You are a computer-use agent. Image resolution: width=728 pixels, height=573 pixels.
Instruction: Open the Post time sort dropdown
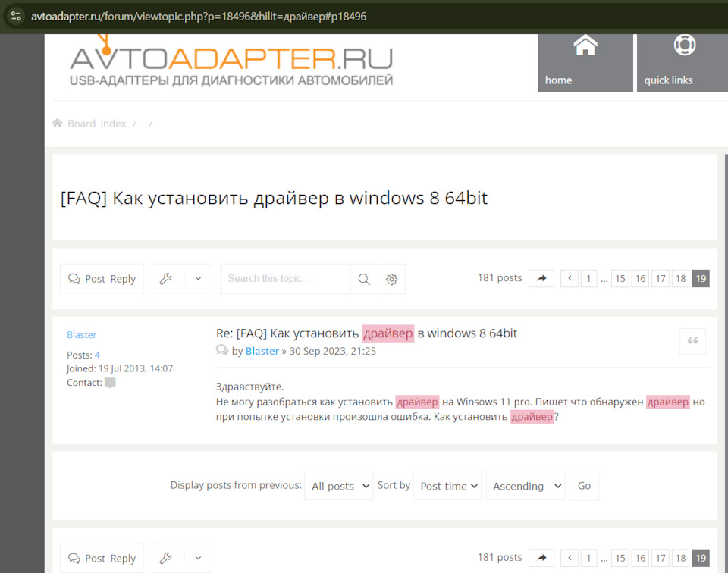click(x=447, y=485)
